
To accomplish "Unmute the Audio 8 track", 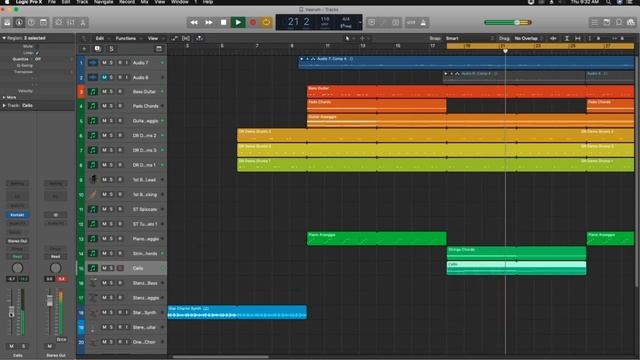I will pyautogui.click(x=104, y=77).
